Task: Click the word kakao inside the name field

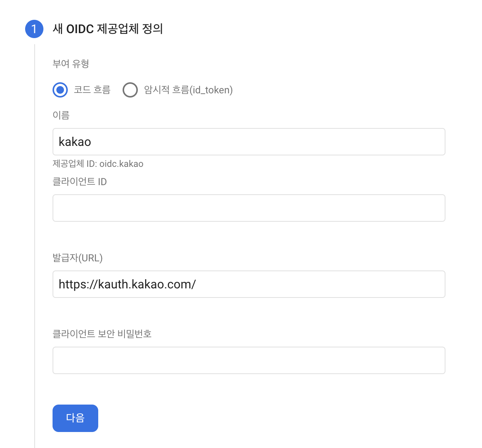Action: point(75,142)
